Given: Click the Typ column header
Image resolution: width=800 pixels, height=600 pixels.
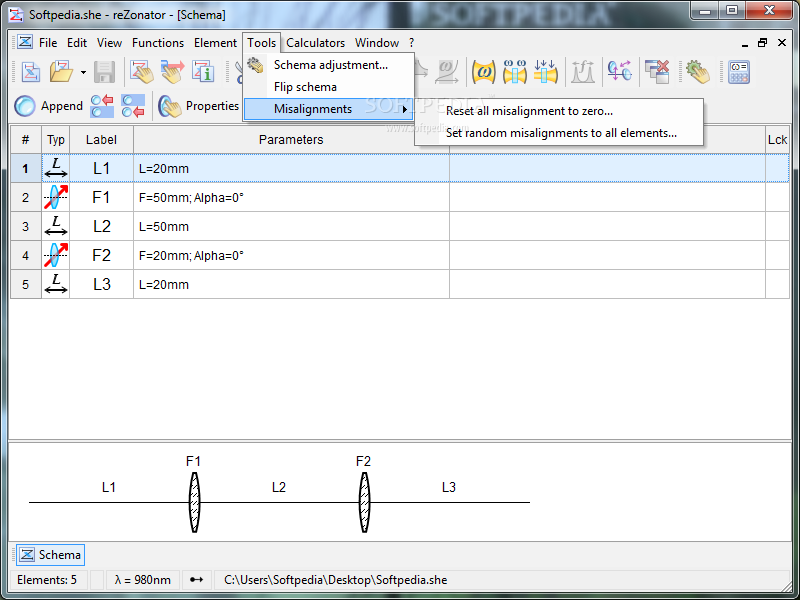Looking at the screenshot, I should 56,140.
